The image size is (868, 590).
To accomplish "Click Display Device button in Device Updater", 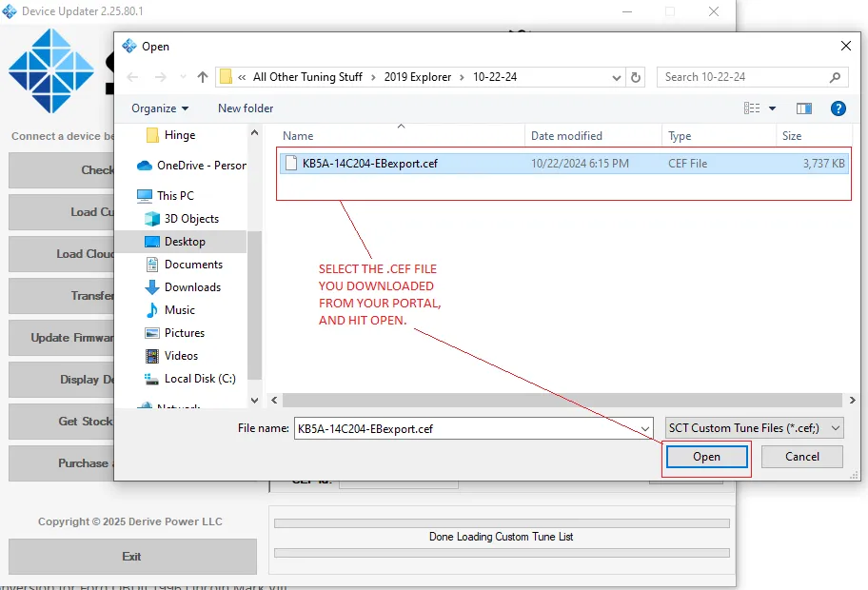I will 62,380.
